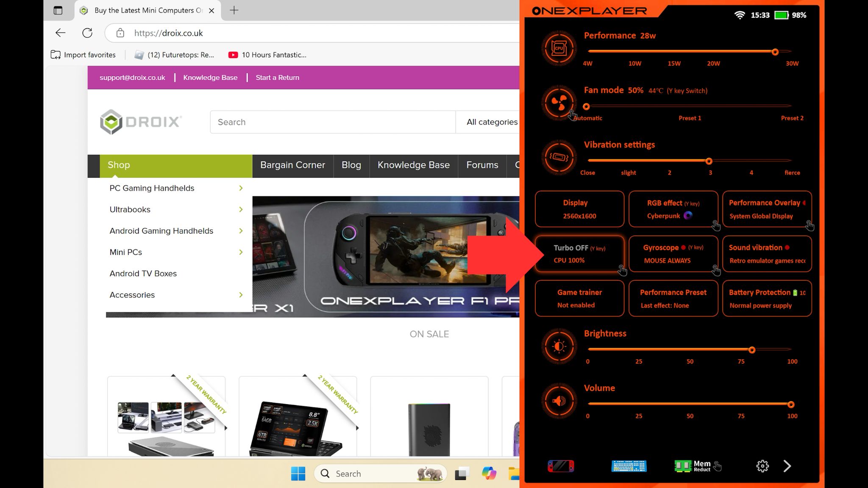This screenshot has height=488, width=868.
Task: Open the blue virtual keyboard icon
Action: [x=629, y=466]
